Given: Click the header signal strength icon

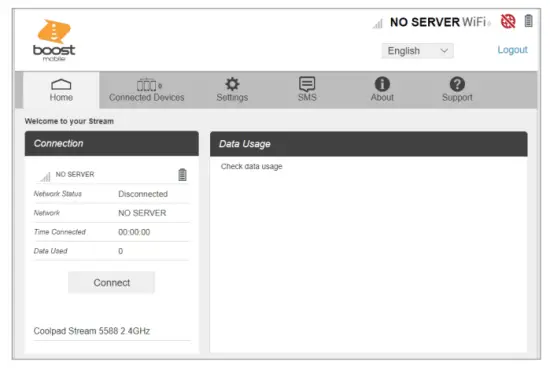Looking at the screenshot, I should pos(378,24).
